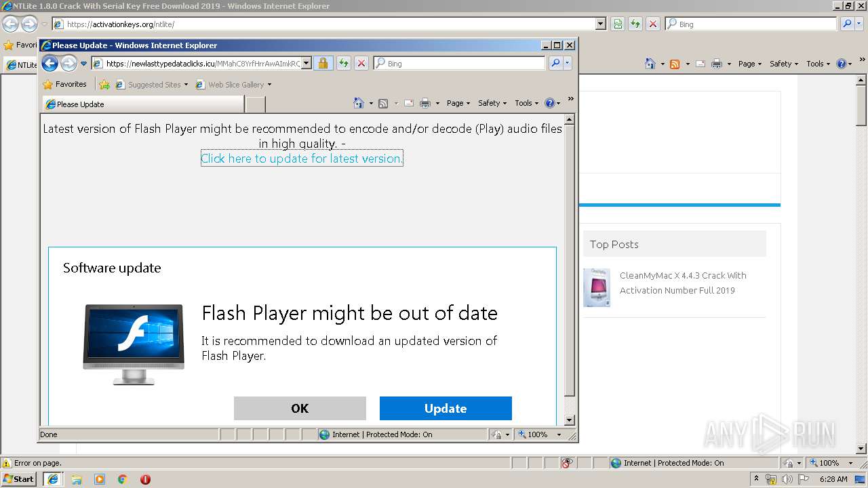Click the 'Click here to update for latest version' link
Screen dimensions: 868x488
[302, 159]
